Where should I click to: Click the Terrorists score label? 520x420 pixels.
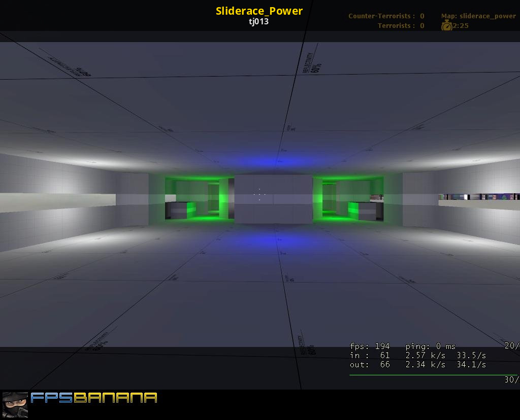(x=401, y=25)
